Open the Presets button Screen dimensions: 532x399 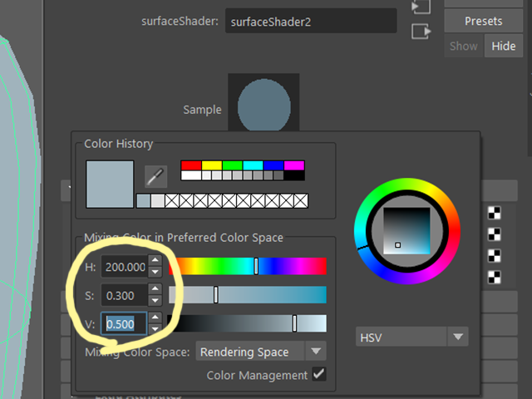(483, 21)
